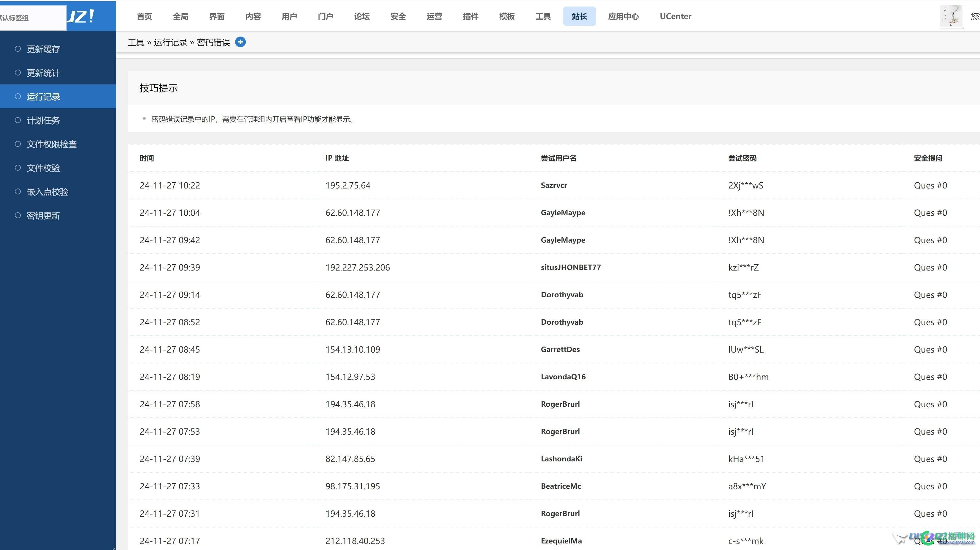Click IP address 192.227.253.206
This screenshot has height=550, width=980.
(358, 267)
